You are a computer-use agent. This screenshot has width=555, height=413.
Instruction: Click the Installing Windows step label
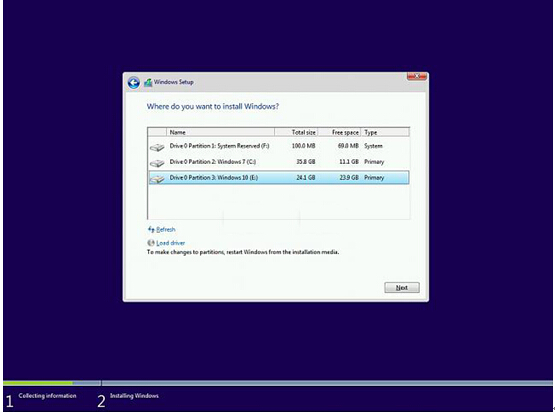click(134, 396)
